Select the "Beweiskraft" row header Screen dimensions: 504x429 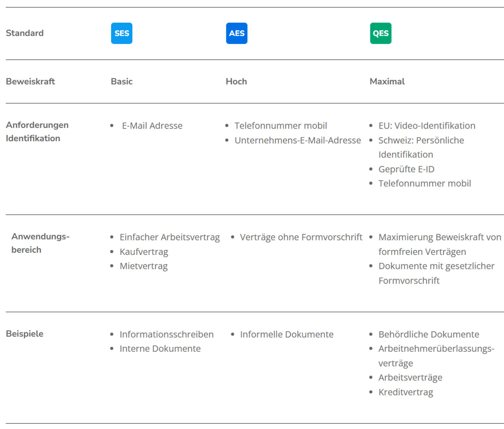click(x=31, y=81)
